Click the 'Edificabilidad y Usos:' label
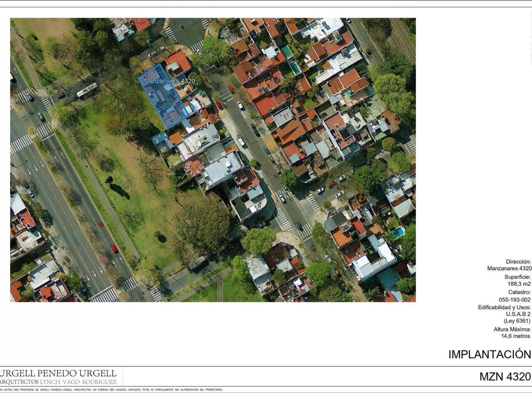The height and width of the screenshot is (393, 532). pos(504,307)
